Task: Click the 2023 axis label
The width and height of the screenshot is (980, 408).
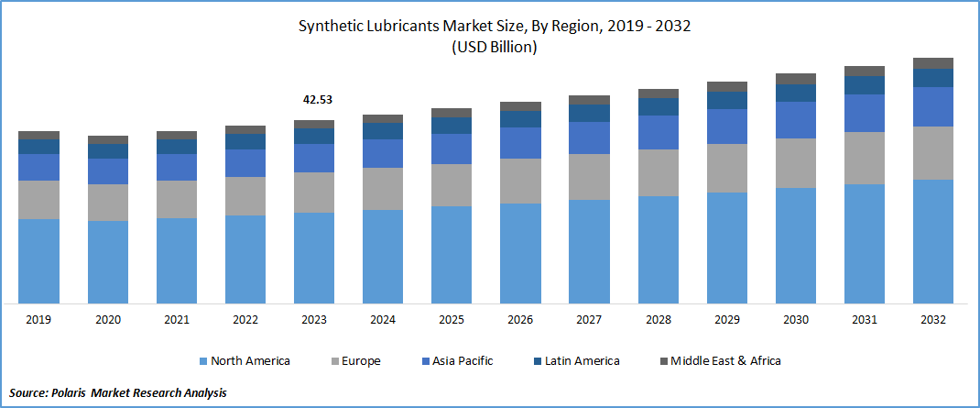Action: pyautogui.click(x=314, y=320)
